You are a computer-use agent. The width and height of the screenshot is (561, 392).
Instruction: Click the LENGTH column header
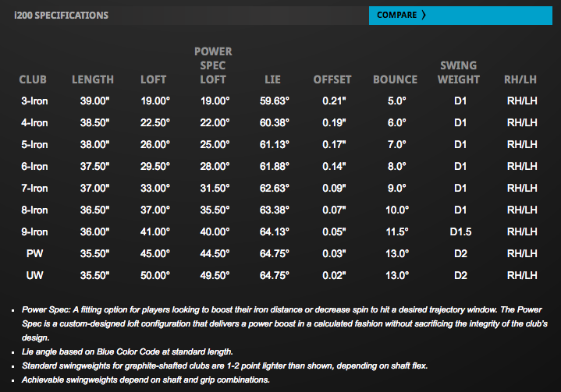point(93,79)
